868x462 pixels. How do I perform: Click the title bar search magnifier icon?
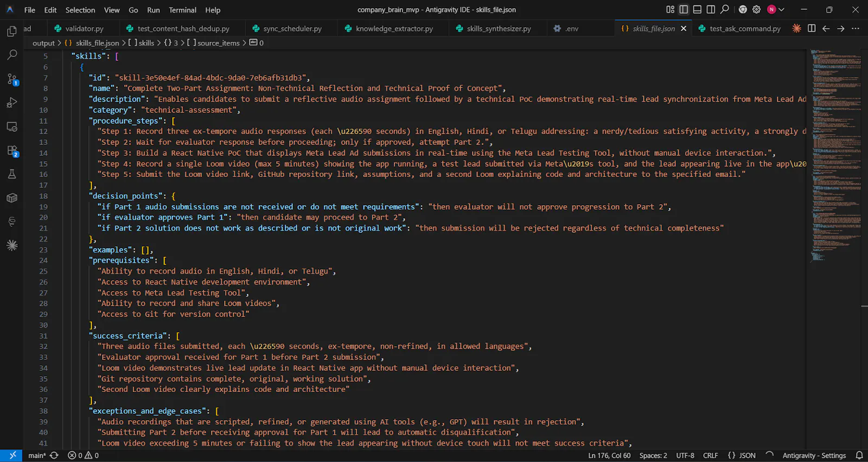click(725, 9)
